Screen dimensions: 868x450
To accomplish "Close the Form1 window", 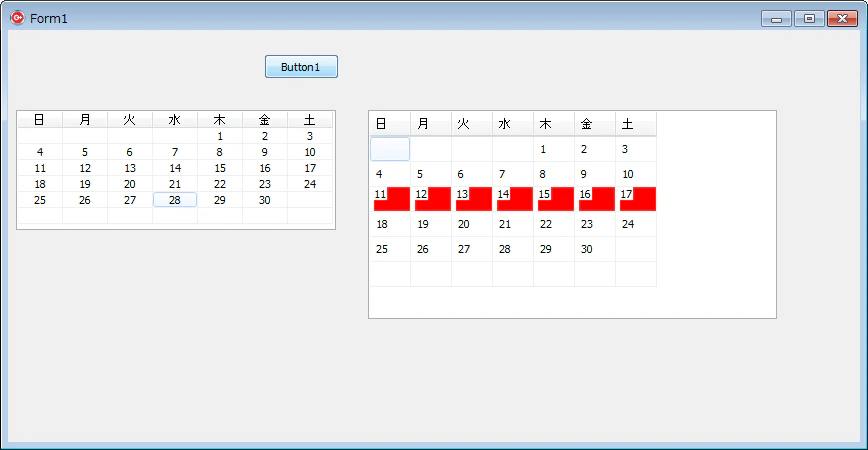I will 843,19.
